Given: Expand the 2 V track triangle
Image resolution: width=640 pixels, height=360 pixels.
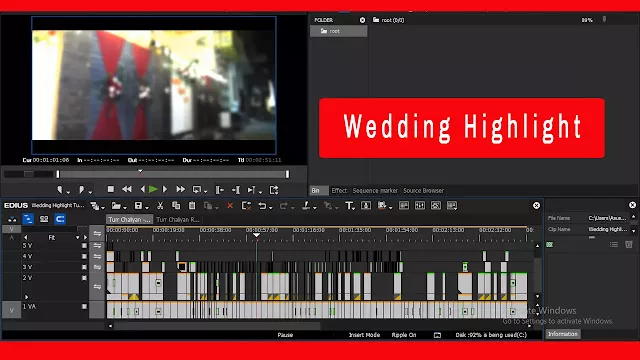Looking at the screenshot, I should [27, 297].
